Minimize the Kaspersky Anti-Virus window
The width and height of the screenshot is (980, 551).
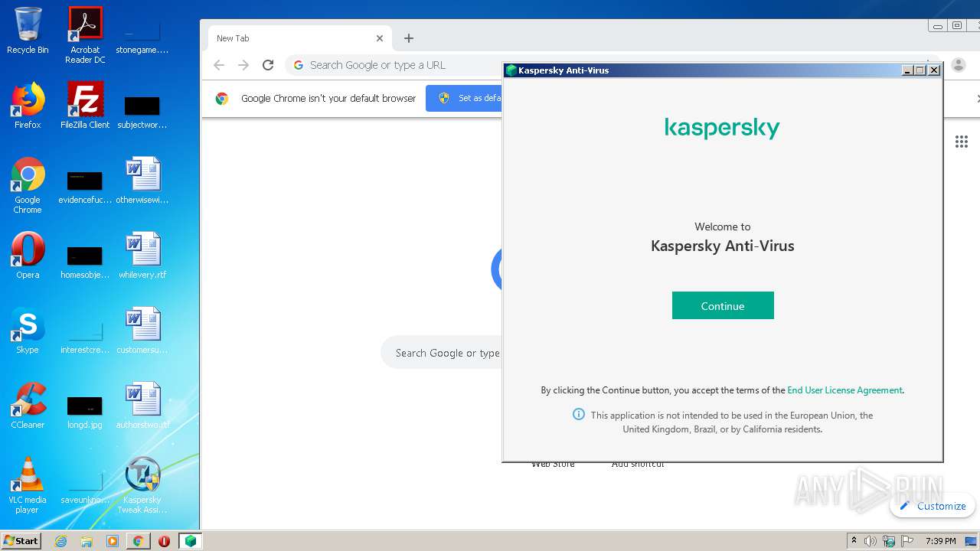coord(907,70)
